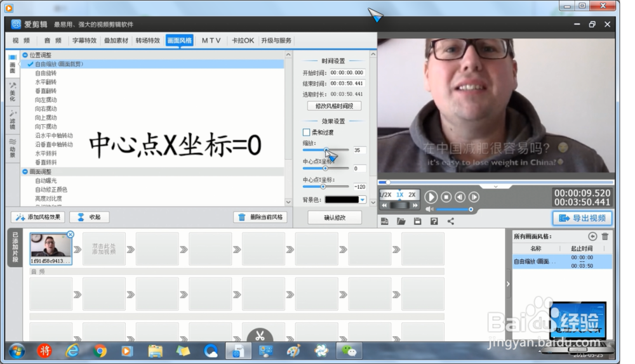Click the video seek progress bar
The width and height of the screenshot is (635, 364).
(x=496, y=183)
